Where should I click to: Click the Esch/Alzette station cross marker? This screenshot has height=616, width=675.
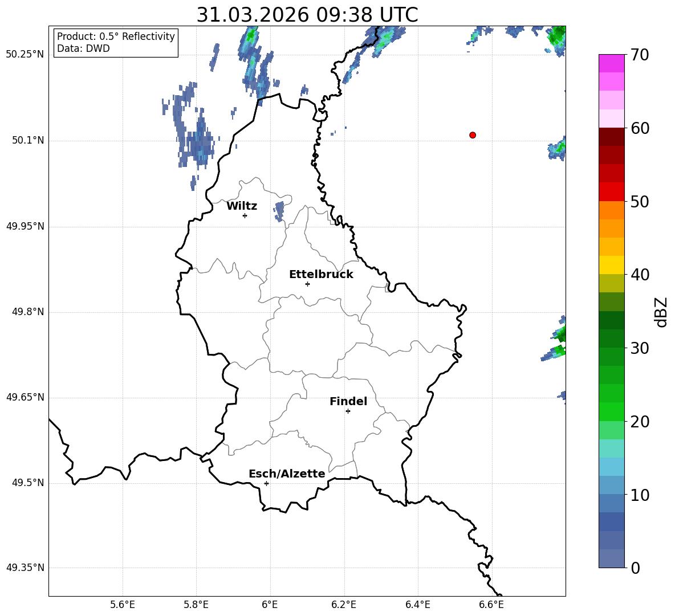[266, 483]
